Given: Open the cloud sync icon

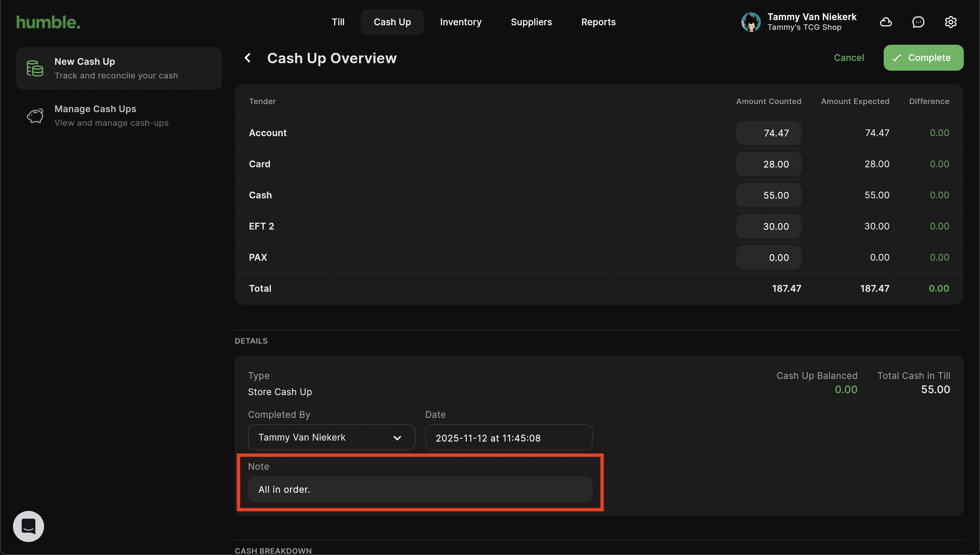Looking at the screenshot, I should [885, 22].
